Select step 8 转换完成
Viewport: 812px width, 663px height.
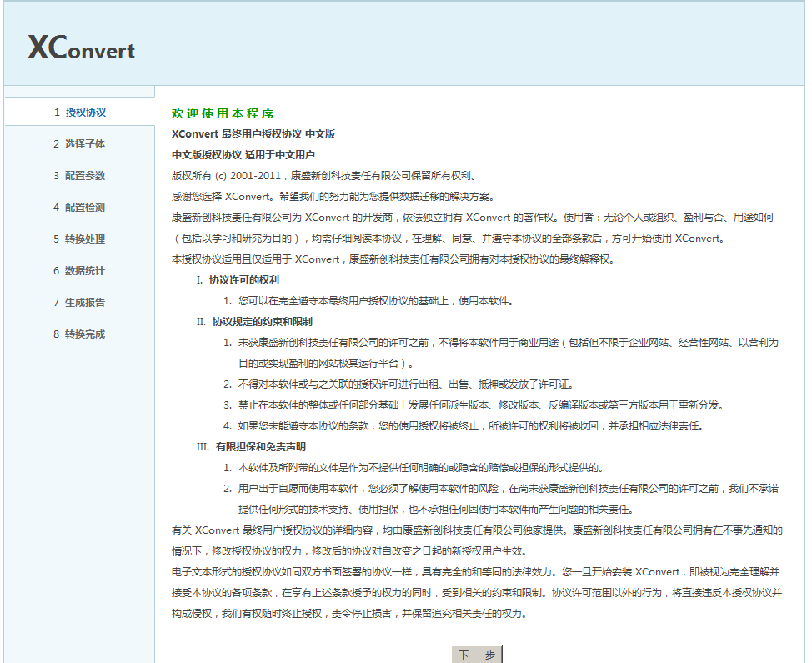point(79,334)
